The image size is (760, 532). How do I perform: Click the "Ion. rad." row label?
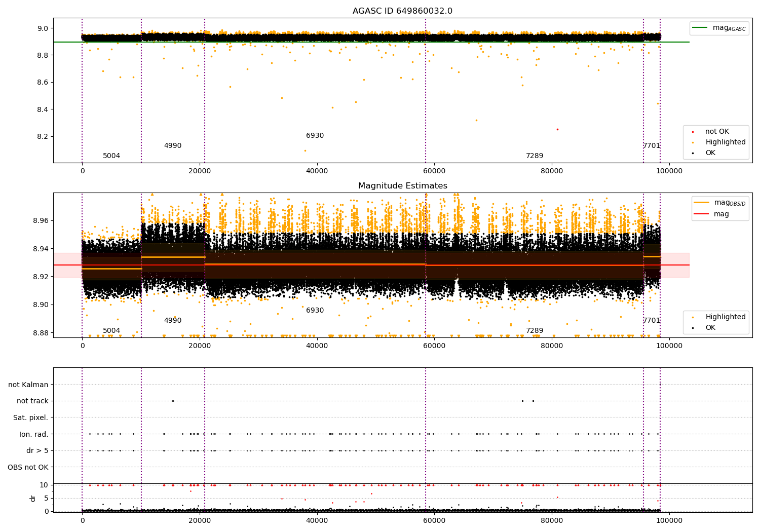34,435
